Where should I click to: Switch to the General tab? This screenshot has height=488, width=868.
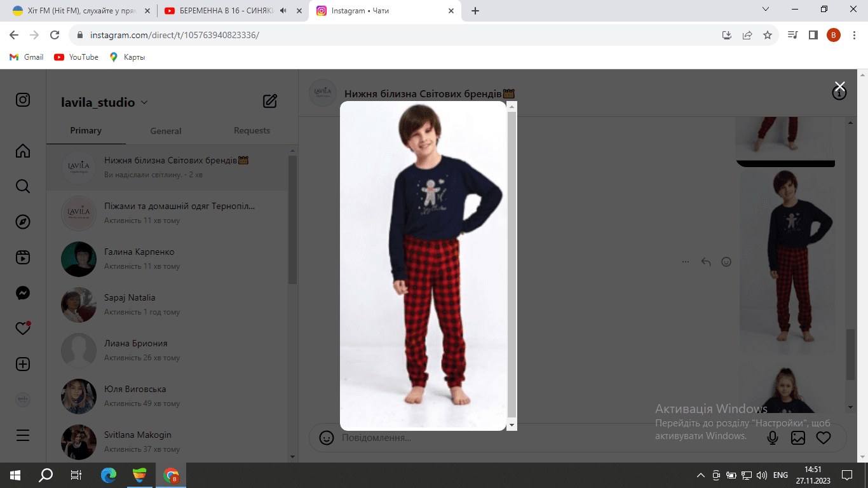click(166, 131)
